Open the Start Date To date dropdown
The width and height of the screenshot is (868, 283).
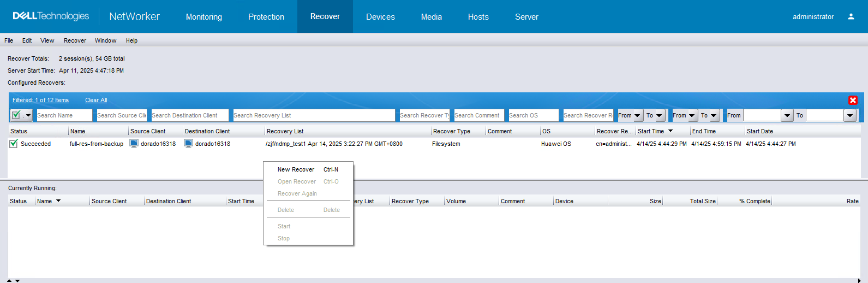pyautogui.click(x=850, y=115)
